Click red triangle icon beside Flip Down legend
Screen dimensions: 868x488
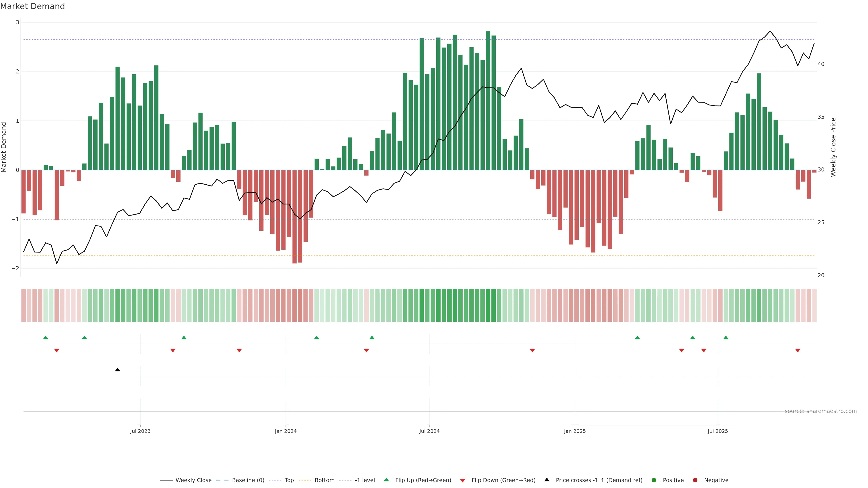coord(463,480)
